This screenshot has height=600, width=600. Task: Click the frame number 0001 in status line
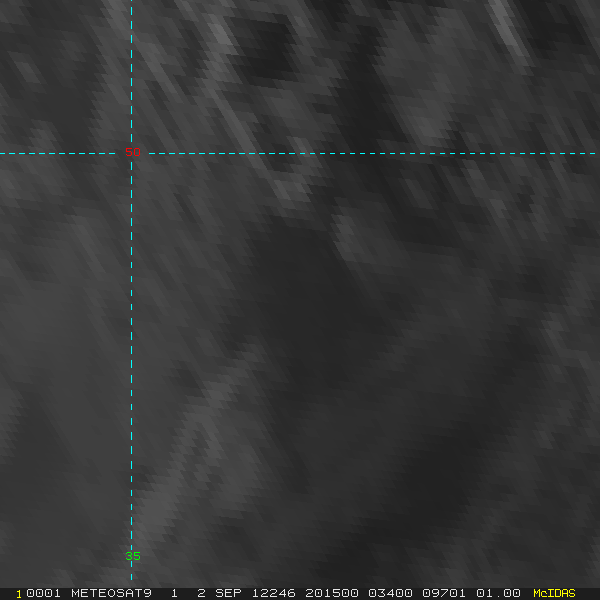pos(43,593)
